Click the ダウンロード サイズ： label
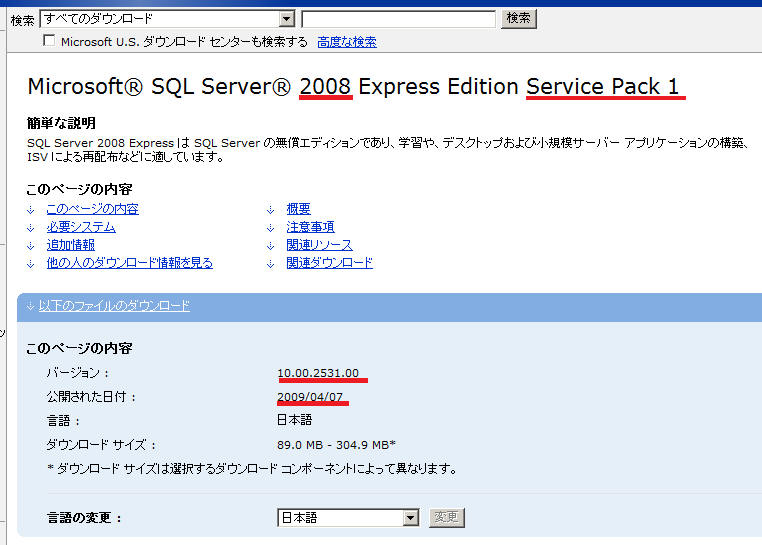The image size is (762, 545). pos(101,445)
